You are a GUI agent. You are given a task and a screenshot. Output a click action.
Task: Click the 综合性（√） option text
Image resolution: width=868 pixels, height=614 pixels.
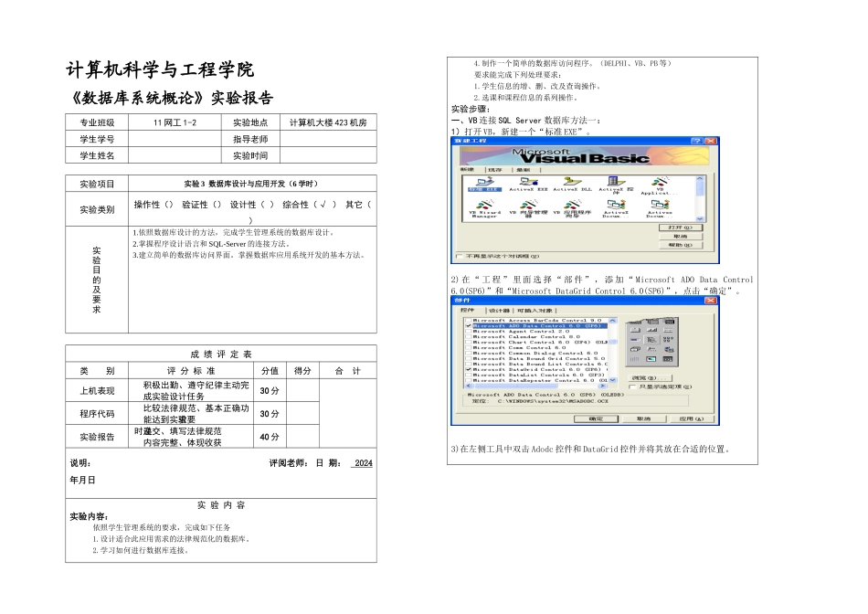(310, 205)
